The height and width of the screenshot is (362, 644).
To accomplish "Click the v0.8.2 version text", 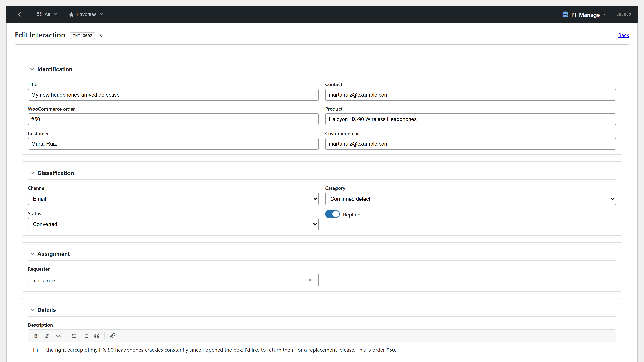I will (623, 15).
